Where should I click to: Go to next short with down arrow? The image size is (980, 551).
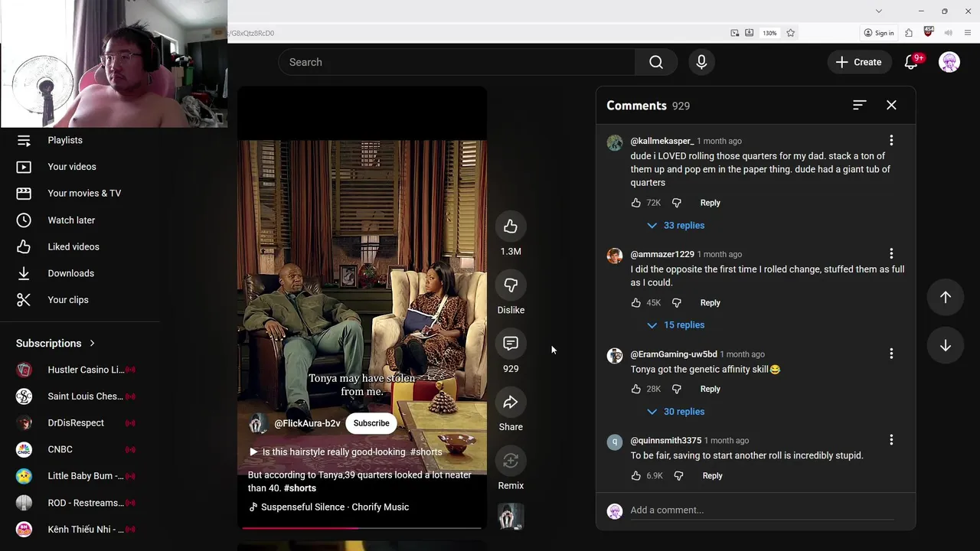click(x=946, y=346)
